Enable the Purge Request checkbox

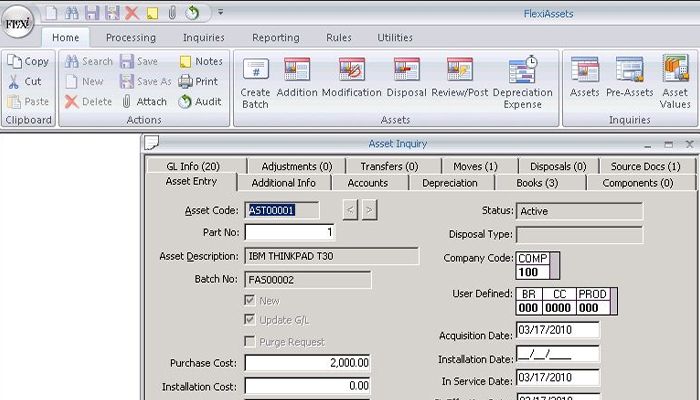[250, 342]
